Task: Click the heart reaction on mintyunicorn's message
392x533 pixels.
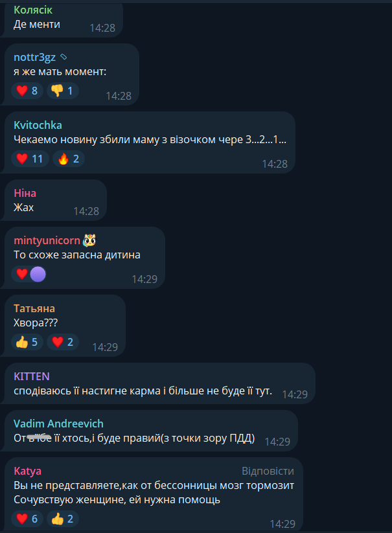Action: pyautogui.click(x=22, y=274)
